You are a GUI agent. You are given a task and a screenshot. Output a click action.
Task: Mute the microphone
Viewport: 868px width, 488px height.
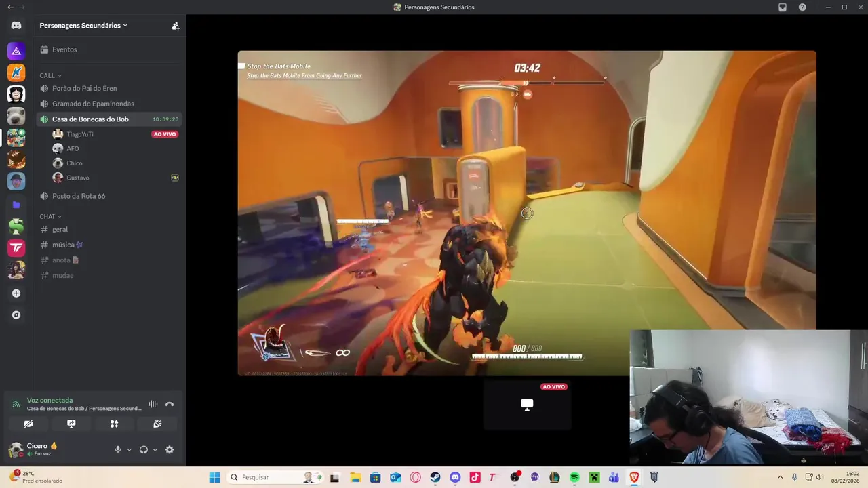[118, 449]
